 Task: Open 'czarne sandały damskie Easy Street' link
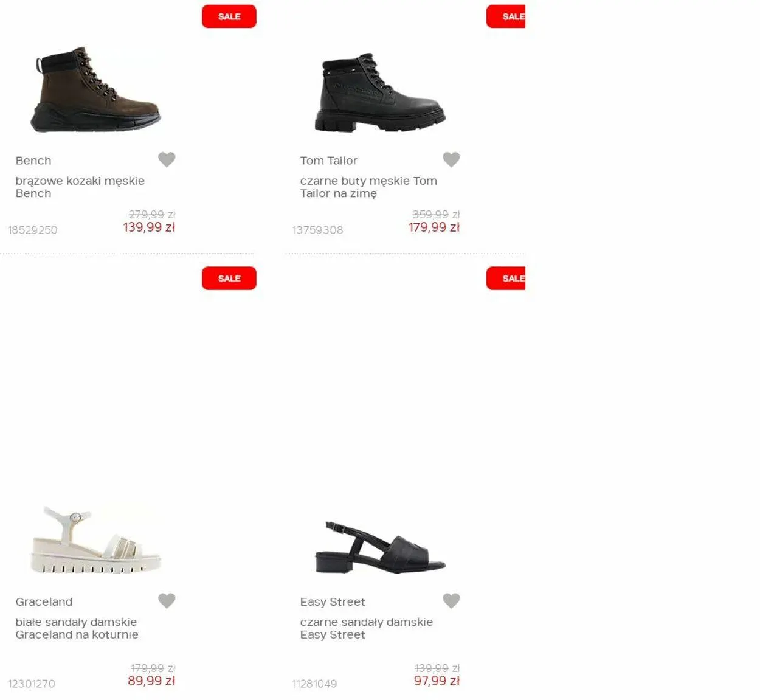pyautogui.click(x=367, y=628)
